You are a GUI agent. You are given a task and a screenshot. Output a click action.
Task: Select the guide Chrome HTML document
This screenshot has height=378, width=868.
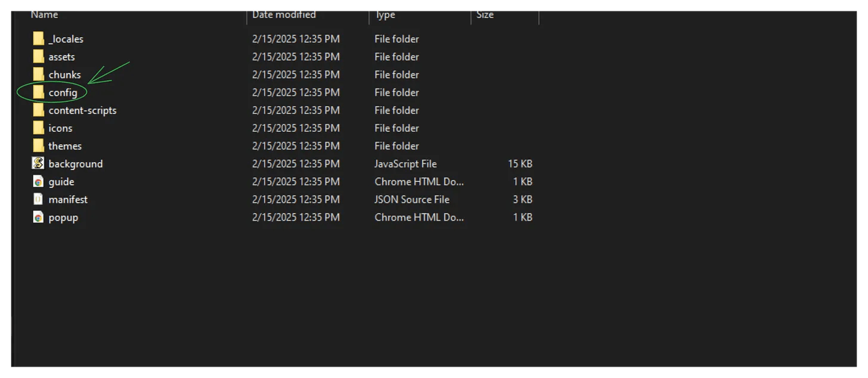61,181
